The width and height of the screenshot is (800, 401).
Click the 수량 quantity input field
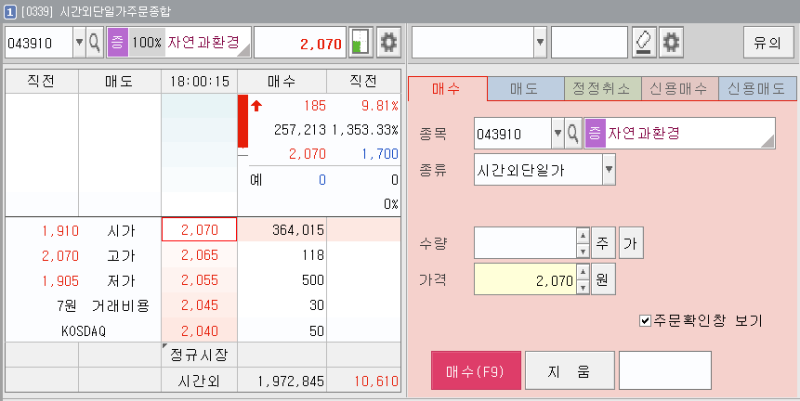tap(526, 243)
